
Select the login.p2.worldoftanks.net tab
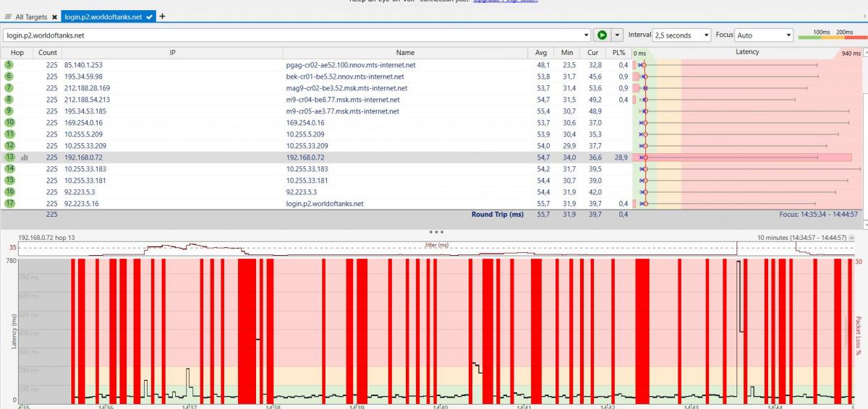pos(103,17)
